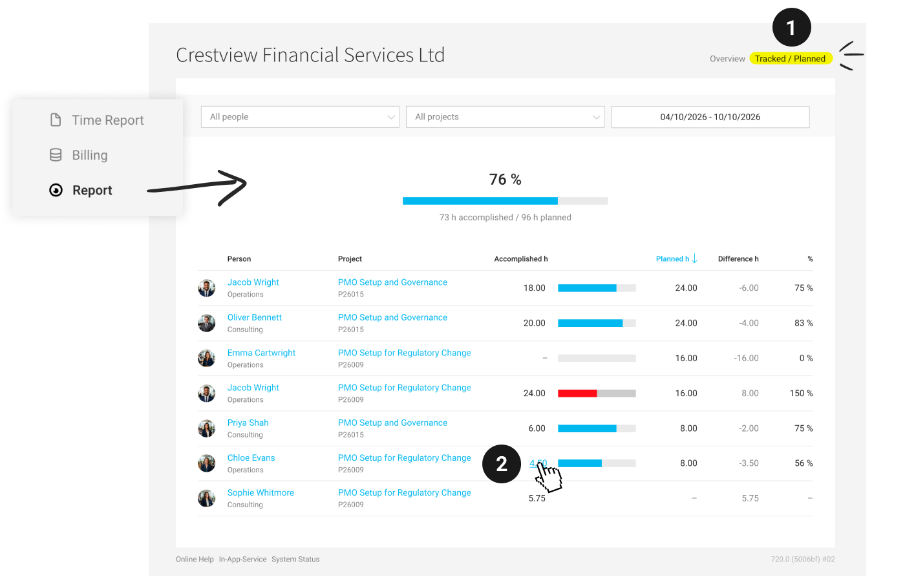Screen dimensions: 905x588
Task: Expand the All projects dropdown
Action: click(506, 117)
